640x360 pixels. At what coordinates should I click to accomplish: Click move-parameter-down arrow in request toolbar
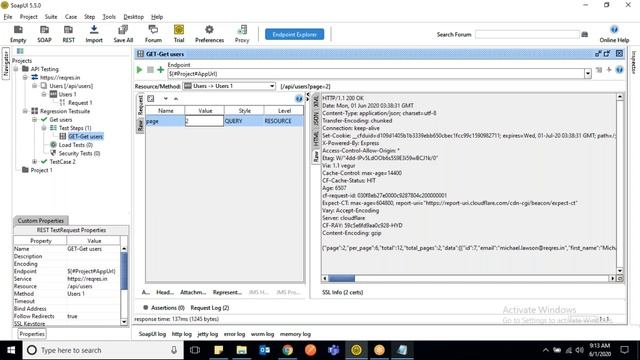click(x=166, y=99)
